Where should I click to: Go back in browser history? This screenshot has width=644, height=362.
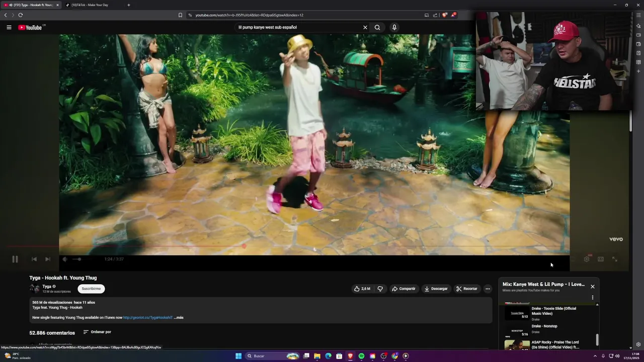(6, 15)
